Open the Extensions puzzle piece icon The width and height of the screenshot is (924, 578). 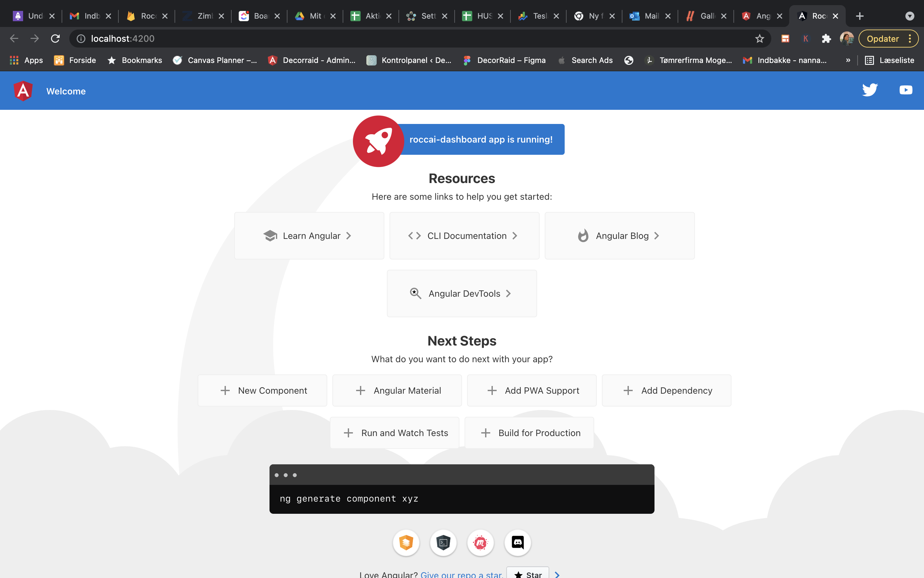(826, 39)
